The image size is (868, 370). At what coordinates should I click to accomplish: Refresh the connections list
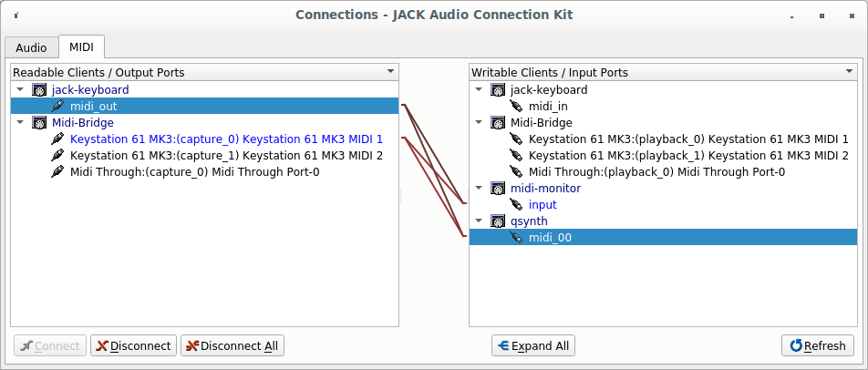click(818, 346)
